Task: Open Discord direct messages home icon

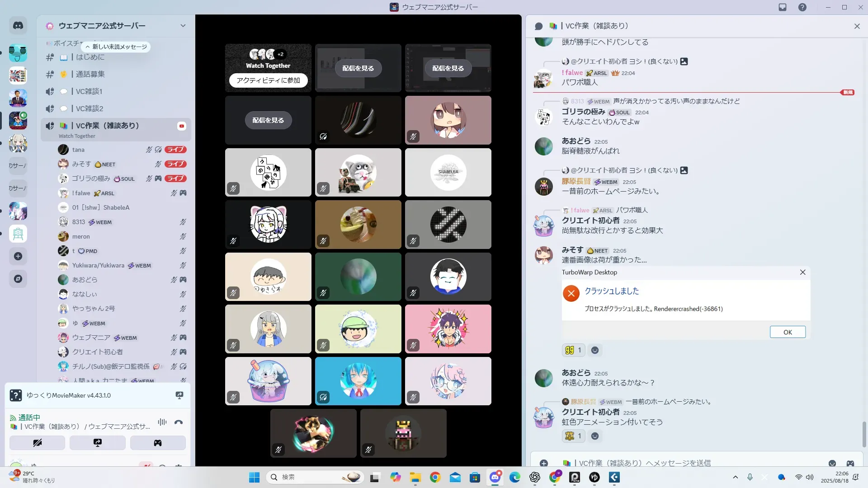Action: pyautogui.click(x=18, y=26)
